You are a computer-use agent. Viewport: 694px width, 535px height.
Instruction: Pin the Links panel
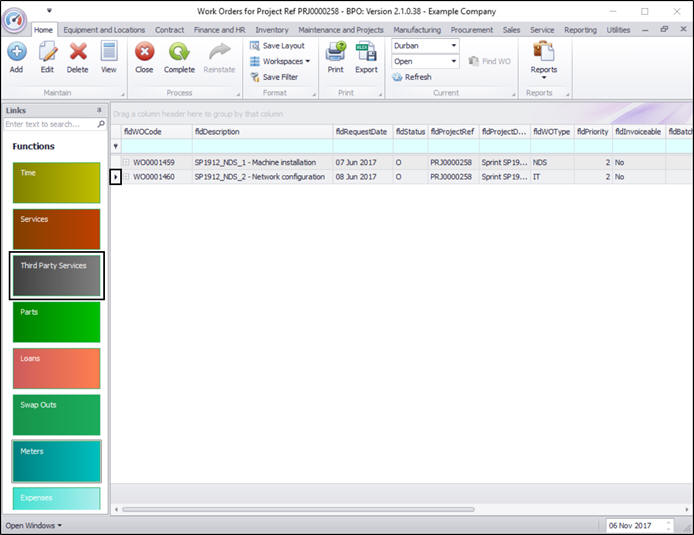pyautogui.click(x=99, y=110)
